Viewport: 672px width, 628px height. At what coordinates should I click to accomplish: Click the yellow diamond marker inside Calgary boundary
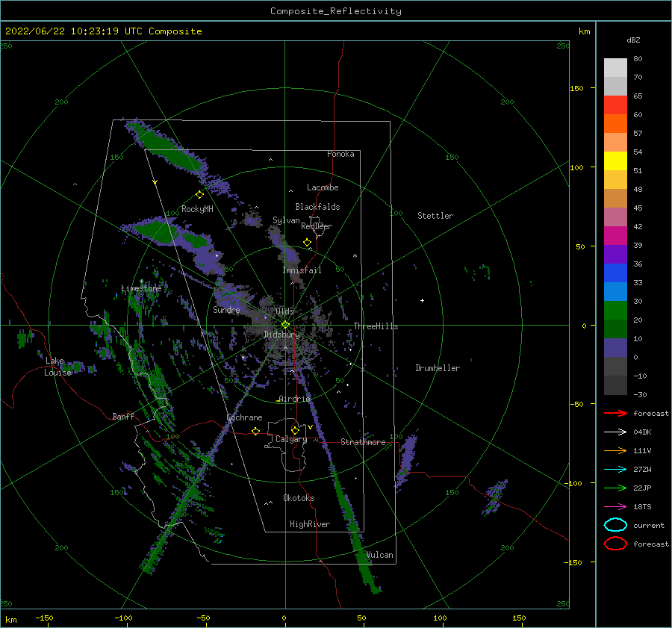pyautogui.click(x=295, y=430)
